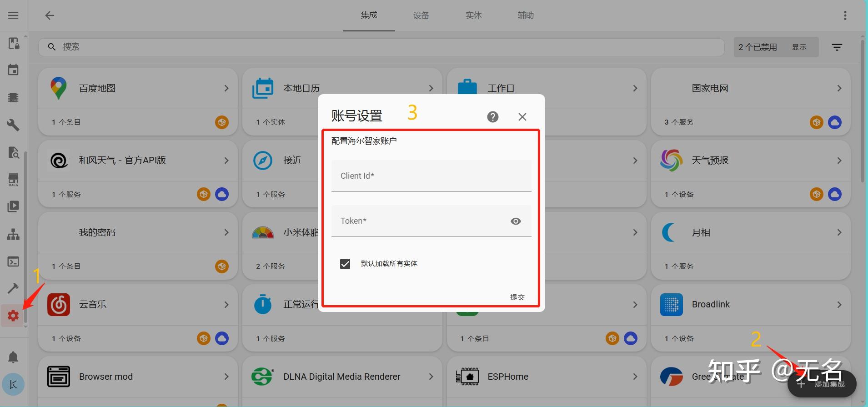Click the 添加集成 add integration button
This screenshot has height=407, width=868.
pos(822,384)
